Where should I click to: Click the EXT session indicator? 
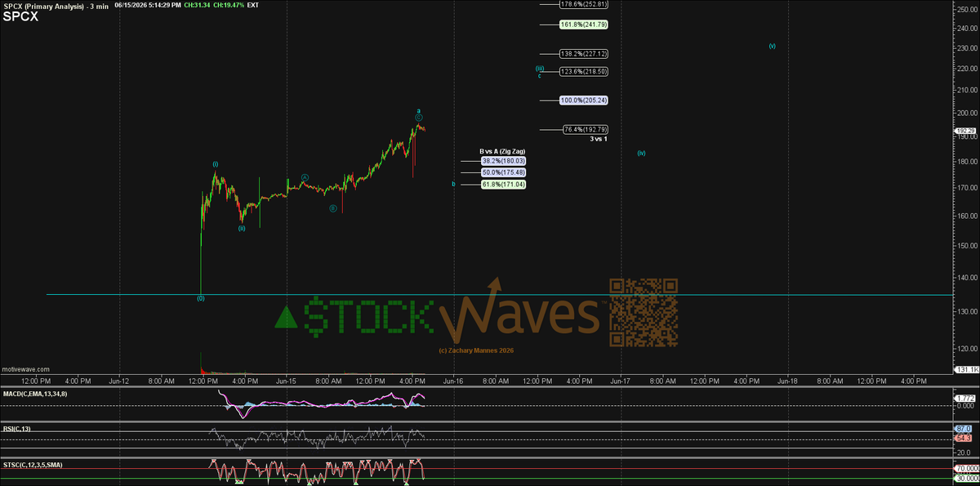(253, 5)
